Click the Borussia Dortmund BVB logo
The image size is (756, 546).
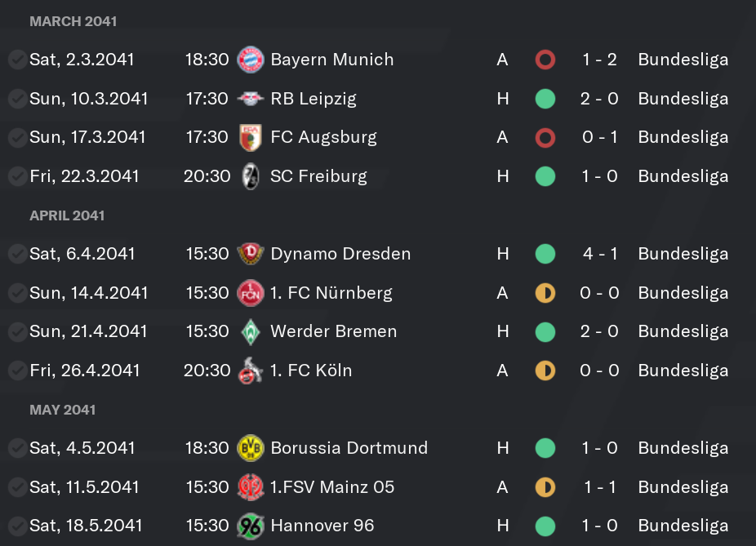(251, 448)
